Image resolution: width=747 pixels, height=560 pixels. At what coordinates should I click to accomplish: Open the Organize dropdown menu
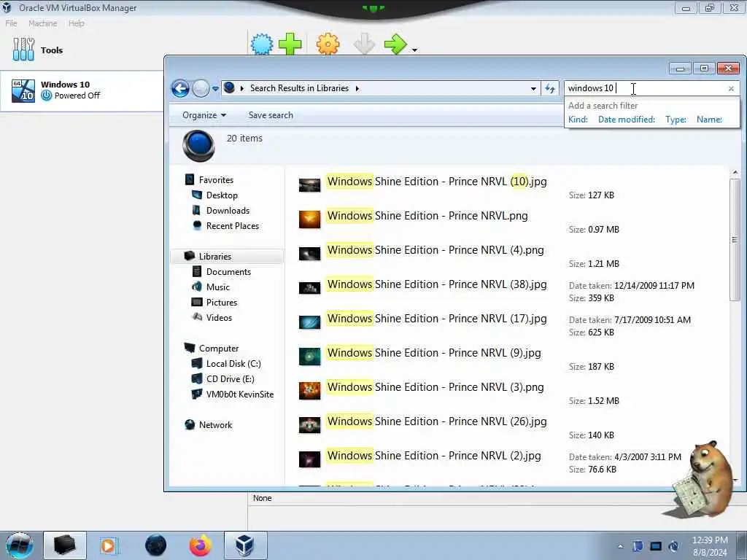tap(204, 115)
